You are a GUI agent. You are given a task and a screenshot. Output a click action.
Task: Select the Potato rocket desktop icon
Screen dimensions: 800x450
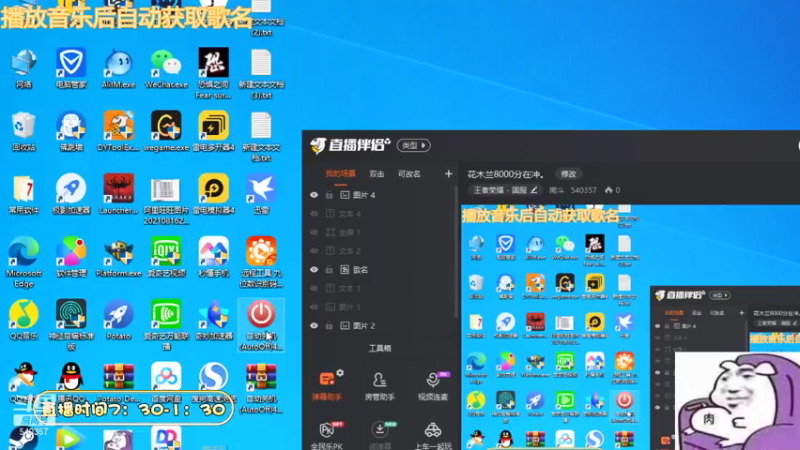[x=118, y=319]
